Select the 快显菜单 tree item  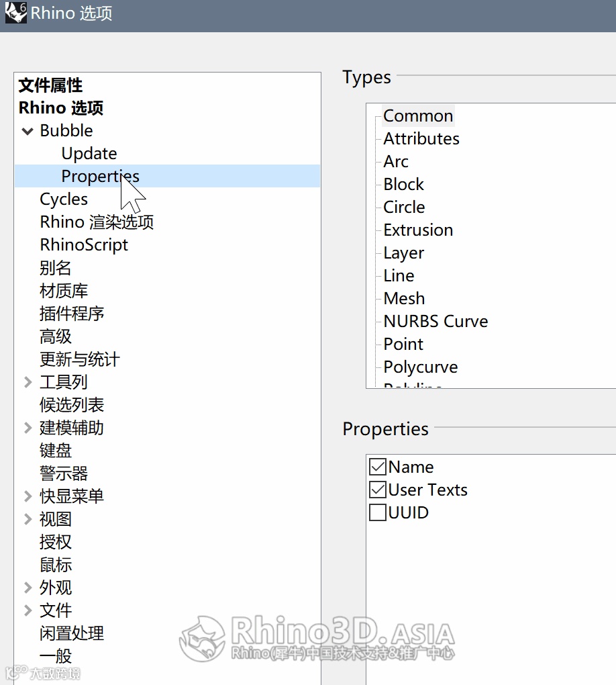pyautogui.click(x=72, y=496)
